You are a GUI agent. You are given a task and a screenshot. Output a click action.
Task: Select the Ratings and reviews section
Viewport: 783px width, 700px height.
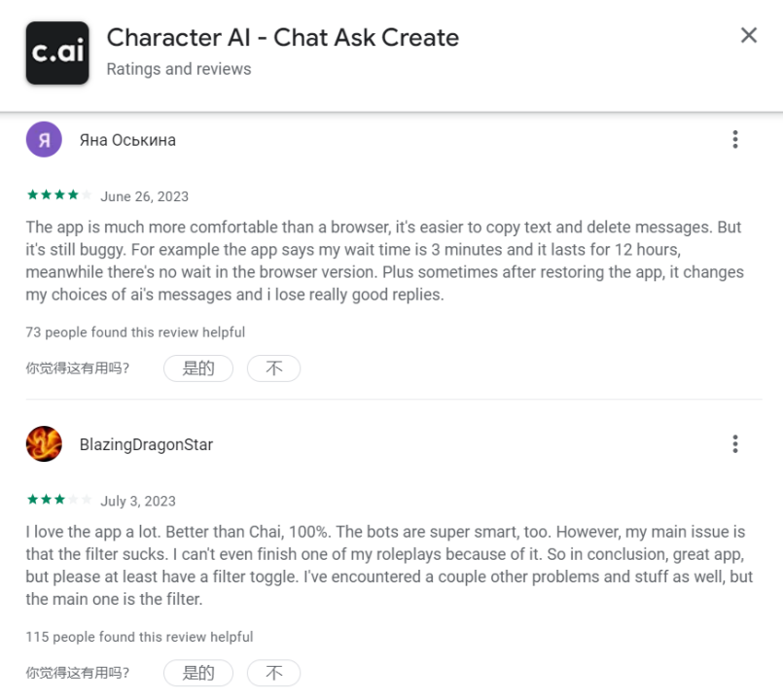point(178,69)
